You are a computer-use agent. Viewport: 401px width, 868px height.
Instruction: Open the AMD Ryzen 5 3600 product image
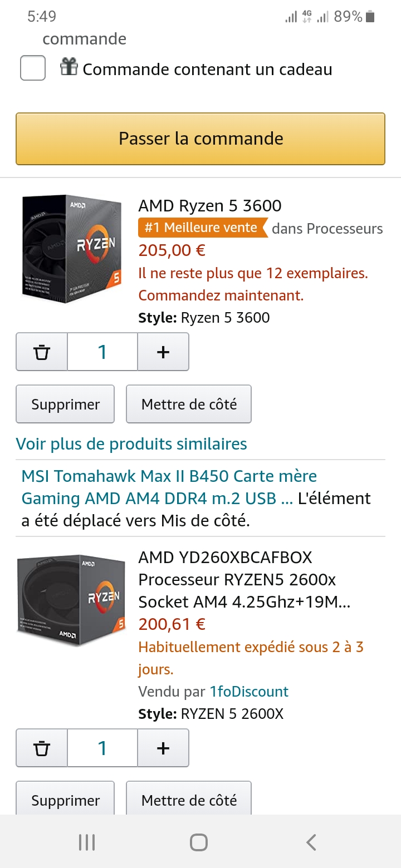72,249
